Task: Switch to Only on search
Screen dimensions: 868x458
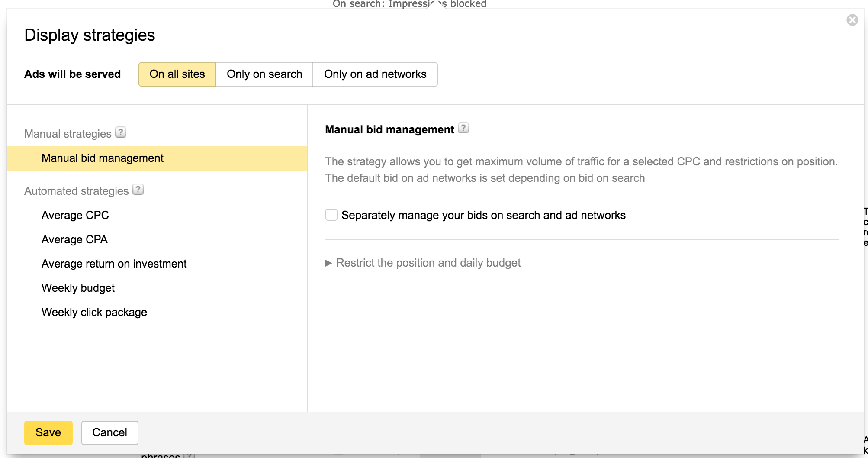Action: [x=264, y=74]
